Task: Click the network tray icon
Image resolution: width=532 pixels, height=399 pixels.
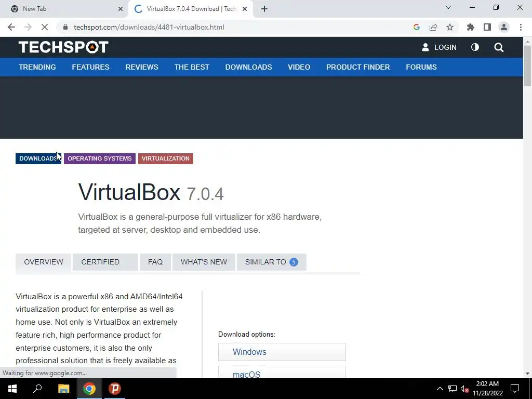Action: (x=453, y=389)
